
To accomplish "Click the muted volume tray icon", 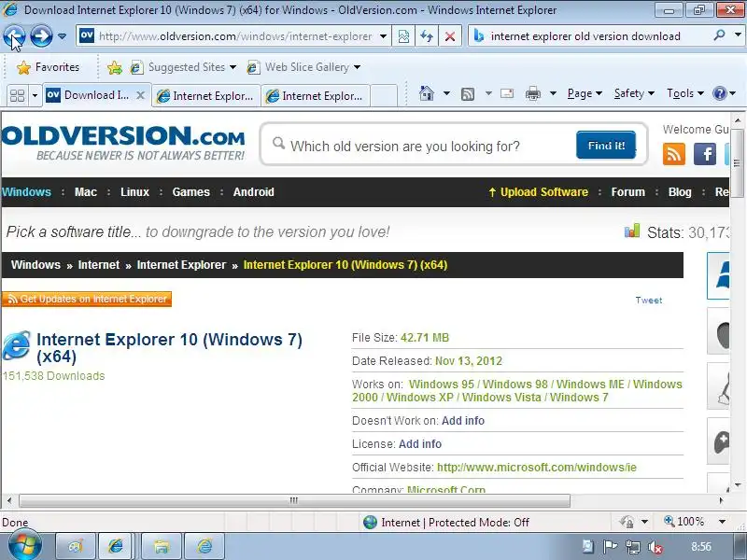I will pos(655,547).
